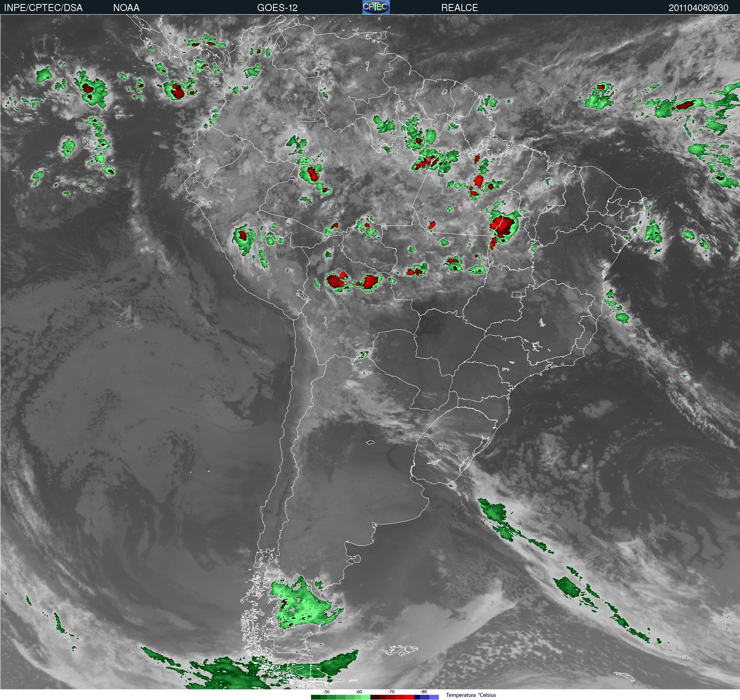Pick the light blue legend swatch
740x700 pixels.
coord(434,697)
